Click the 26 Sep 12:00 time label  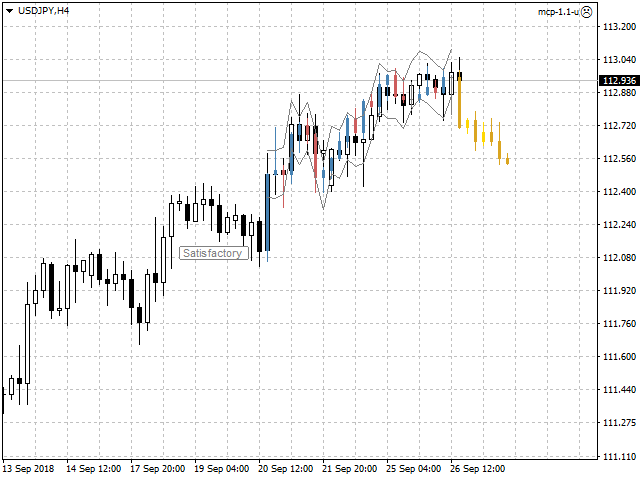tap(478, 468)
